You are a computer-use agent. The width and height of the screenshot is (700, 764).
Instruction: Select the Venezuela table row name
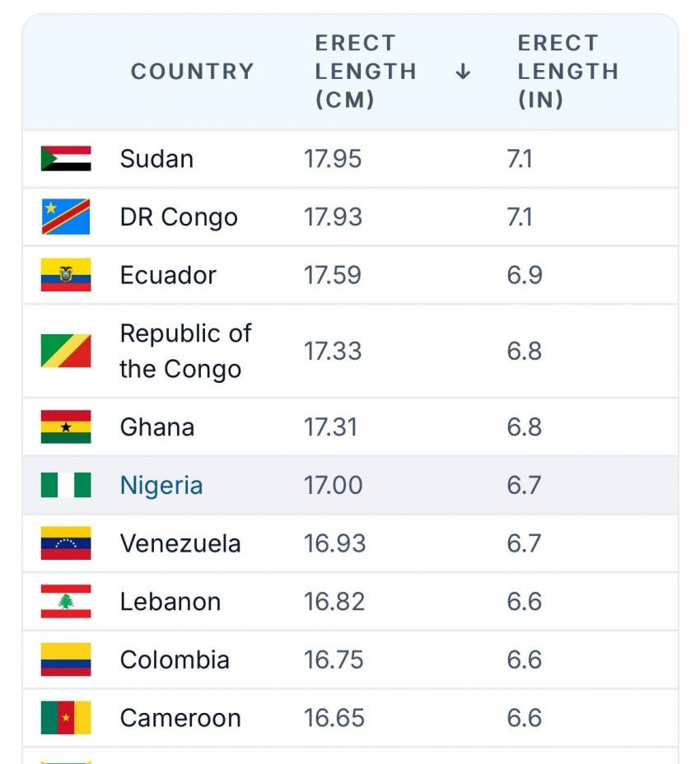click(x=180, y=543)
